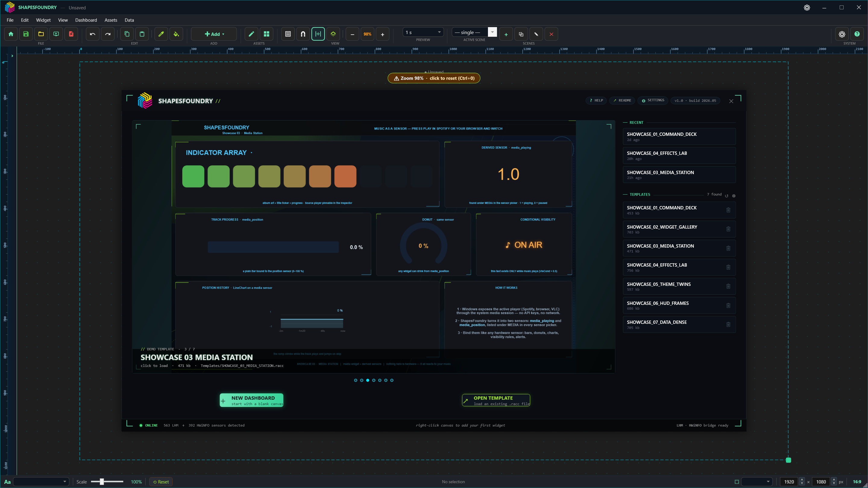Open the Widget menu
The image size is (868, 488).
43,20
